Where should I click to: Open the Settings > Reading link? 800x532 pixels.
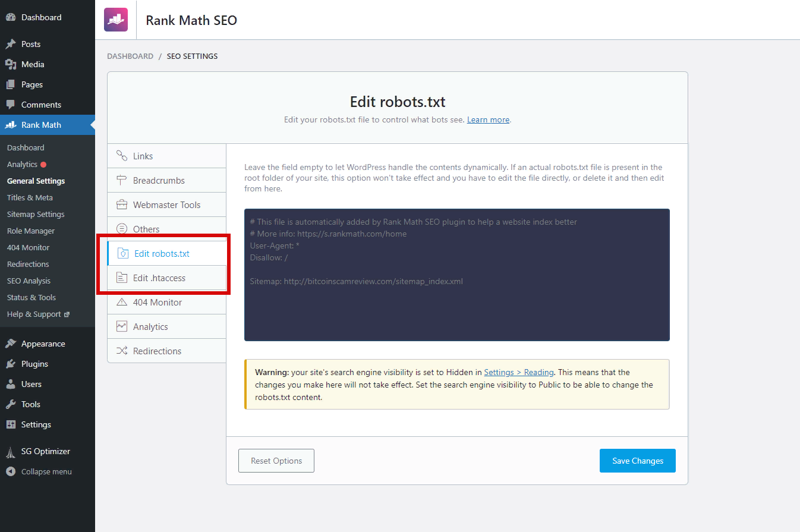pyautogui.click(x=519, y=372)
